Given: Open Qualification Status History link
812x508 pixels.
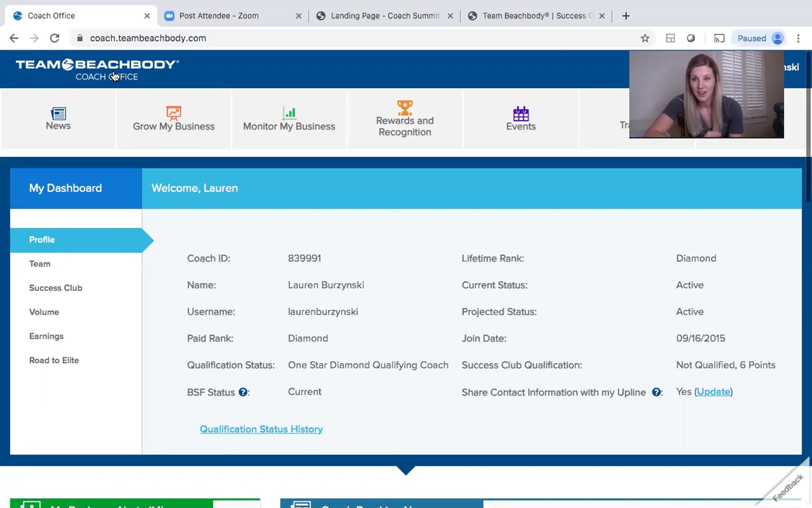Looking at the screenshot, I should [x=261, y=429].
